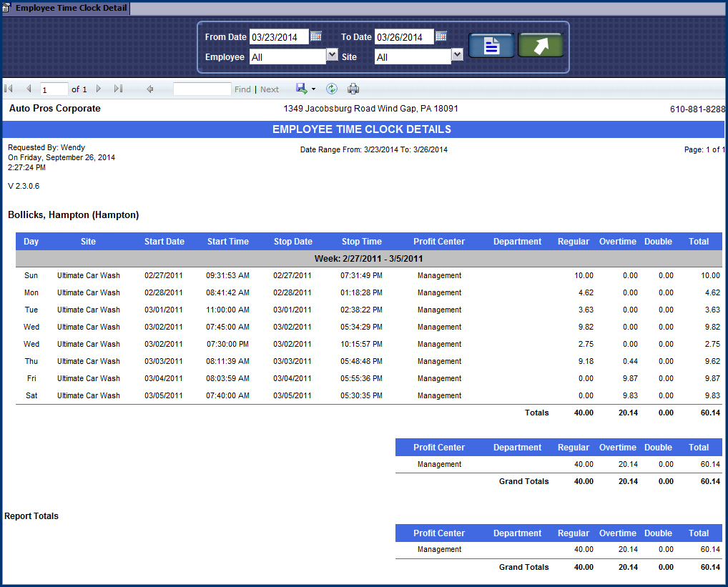Click inside the search text field
728x587 pixels.
204,88
